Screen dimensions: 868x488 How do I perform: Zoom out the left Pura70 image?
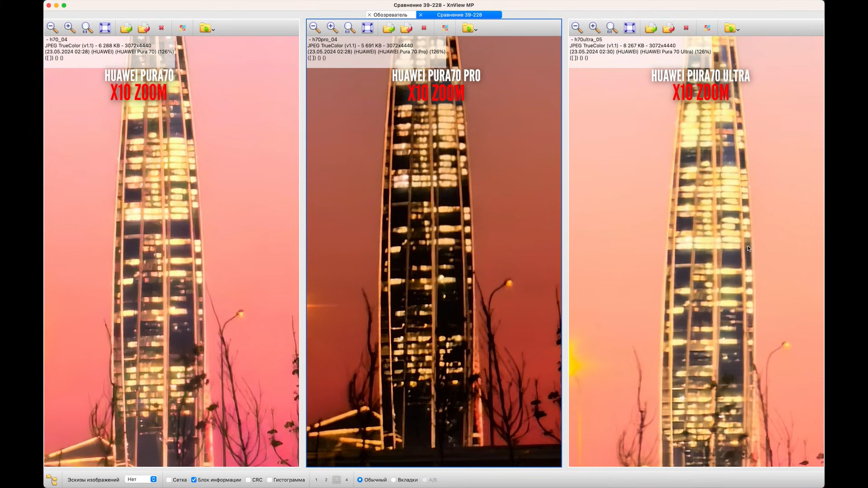(52, 28)
